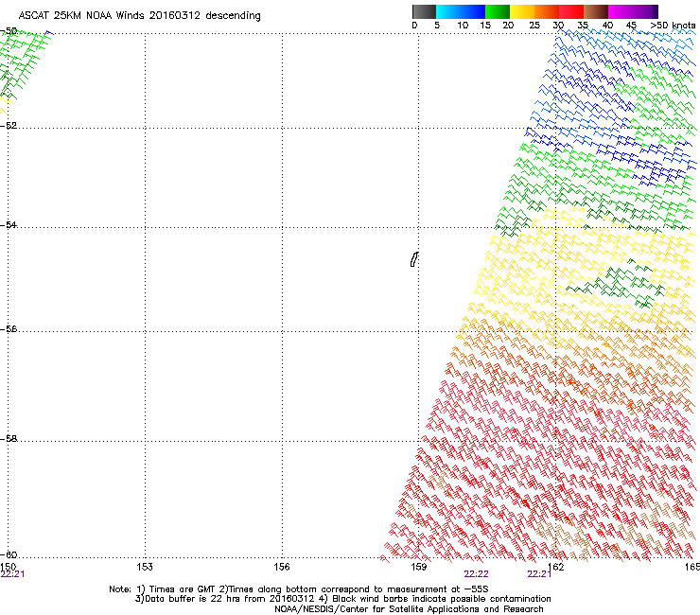The image size is (700, 615).
Task: Click the red 30-35 knots legend swatch
Action: pos(571,11)
